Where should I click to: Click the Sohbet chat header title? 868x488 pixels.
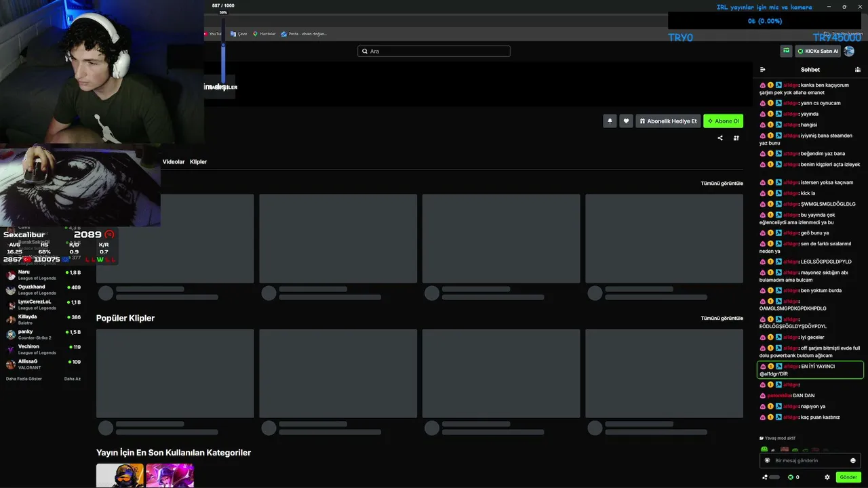810,69
